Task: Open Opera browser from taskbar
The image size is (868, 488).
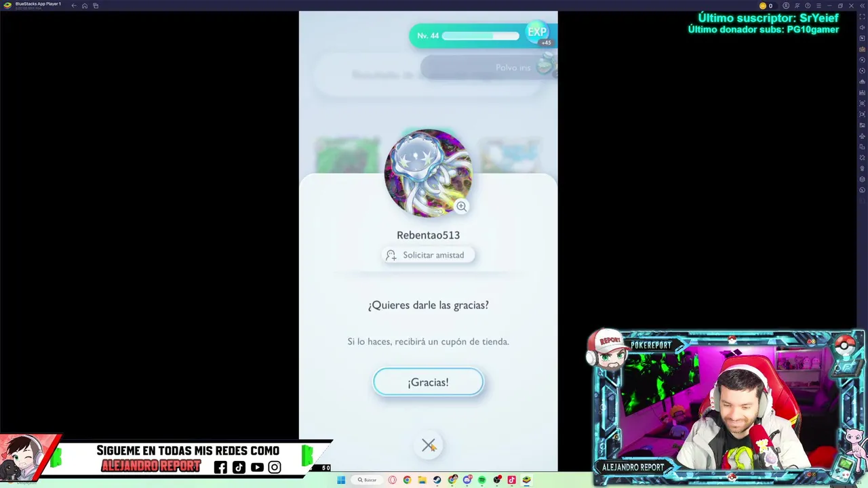Action: pos(392,480)
